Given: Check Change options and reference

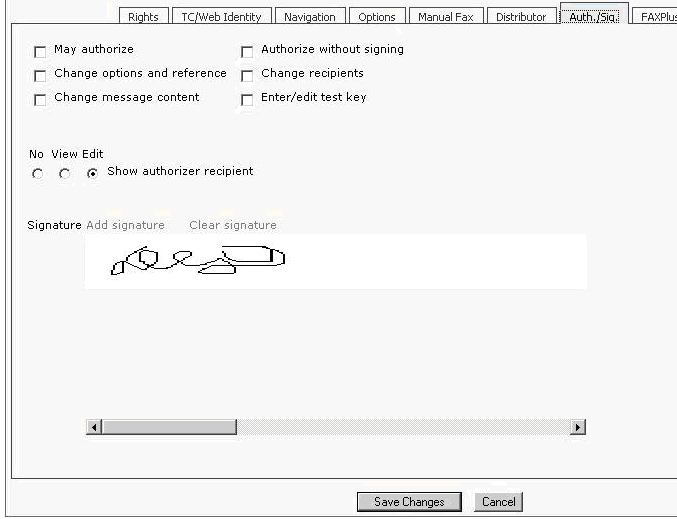Looking at the screenshot, I should pos(40,76).
